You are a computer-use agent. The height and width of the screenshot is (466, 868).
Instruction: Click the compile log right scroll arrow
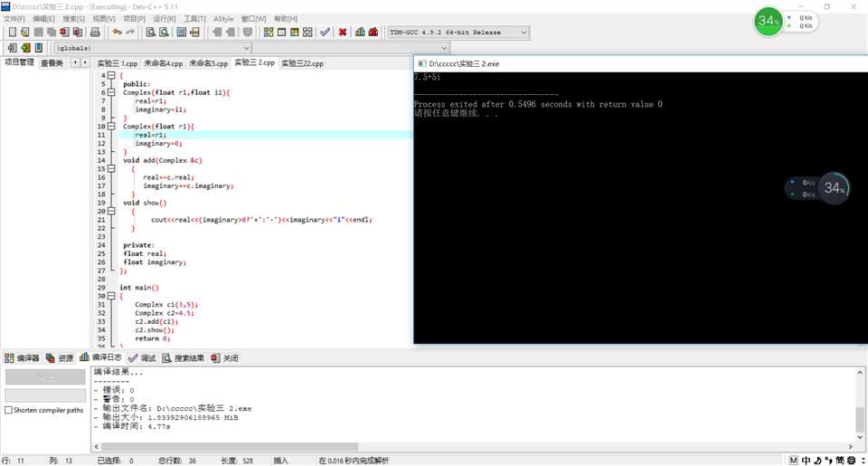point(851,447)
